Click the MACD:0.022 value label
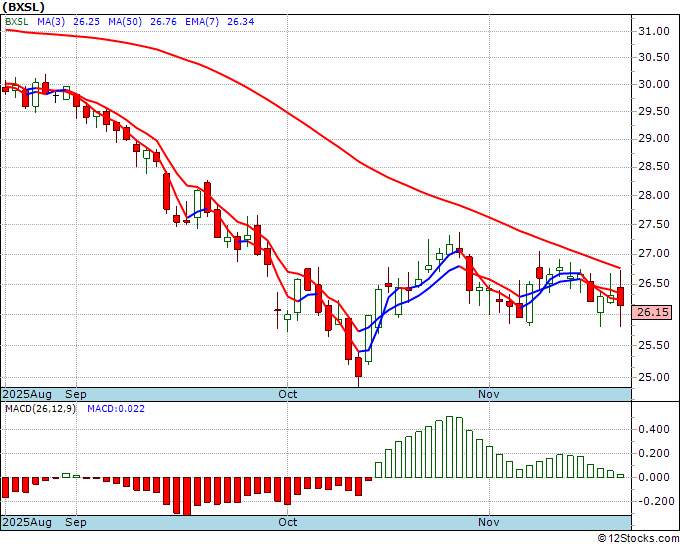Viewport: 680px width, 546px height. click(x=116, y=409)
